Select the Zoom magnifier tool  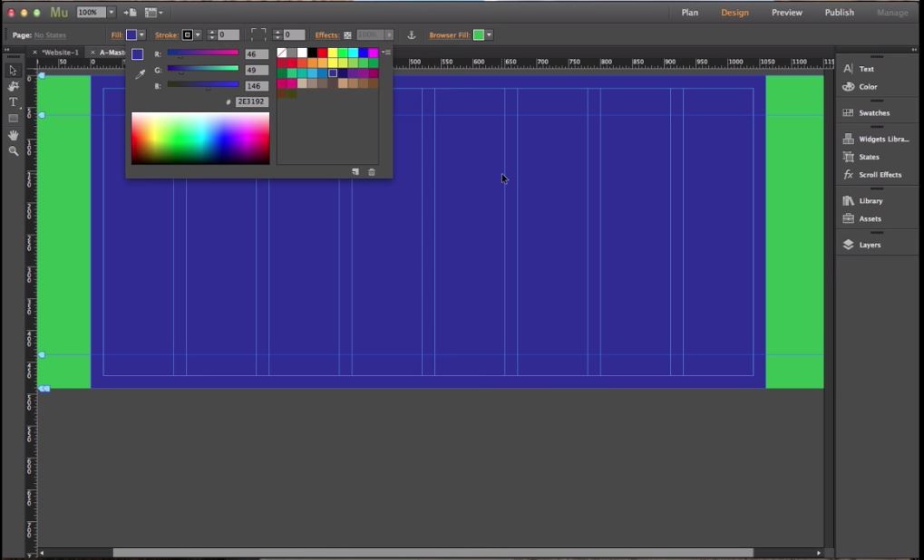pyautogui.click(x=13, y=151)
